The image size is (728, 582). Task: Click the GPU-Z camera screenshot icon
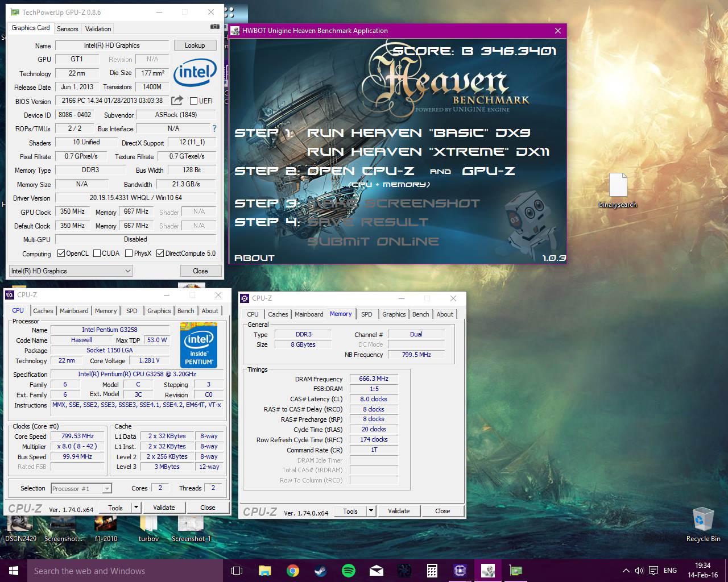pos(214,27)
